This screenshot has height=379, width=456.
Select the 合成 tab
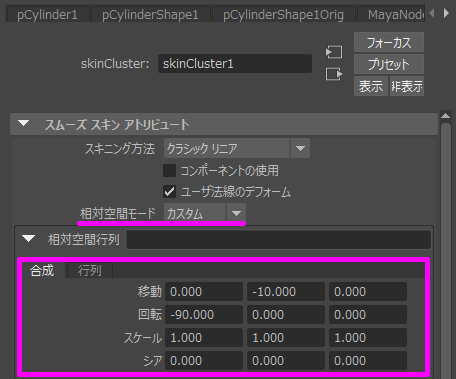(x=42, y=270)
